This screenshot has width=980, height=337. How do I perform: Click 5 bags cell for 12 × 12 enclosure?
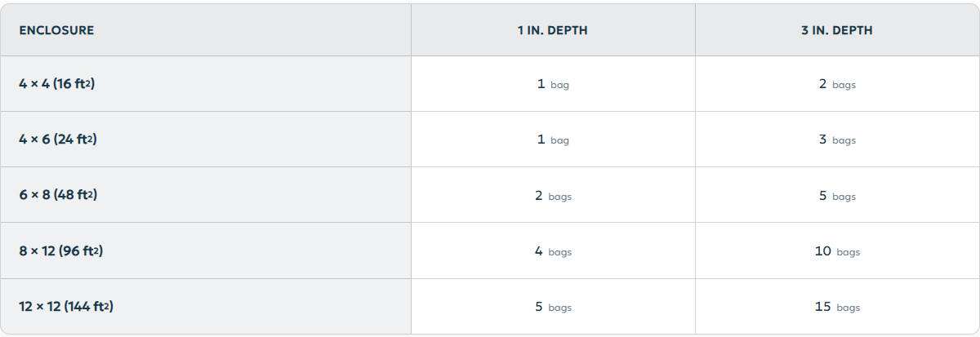553,307
